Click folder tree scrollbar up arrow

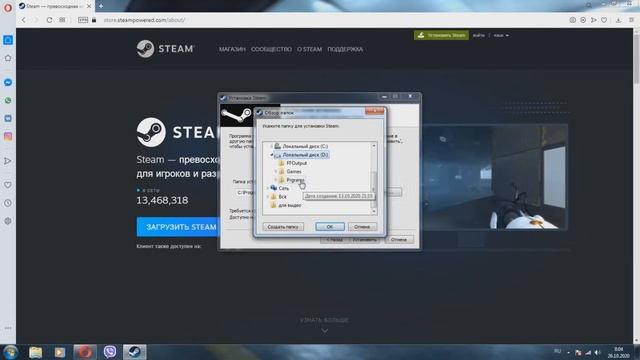pyautogui.click(x=373, y=146)
